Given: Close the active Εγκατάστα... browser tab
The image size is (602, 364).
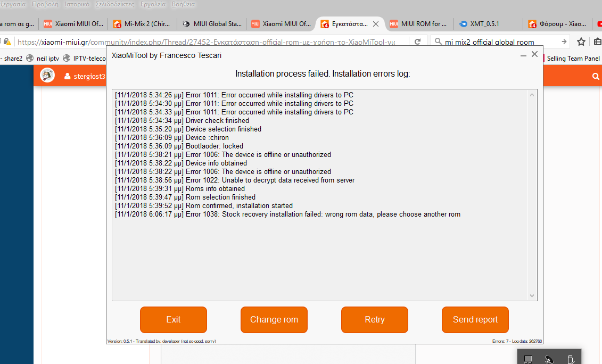Looking at the screenshot, I should click(376, 24).
